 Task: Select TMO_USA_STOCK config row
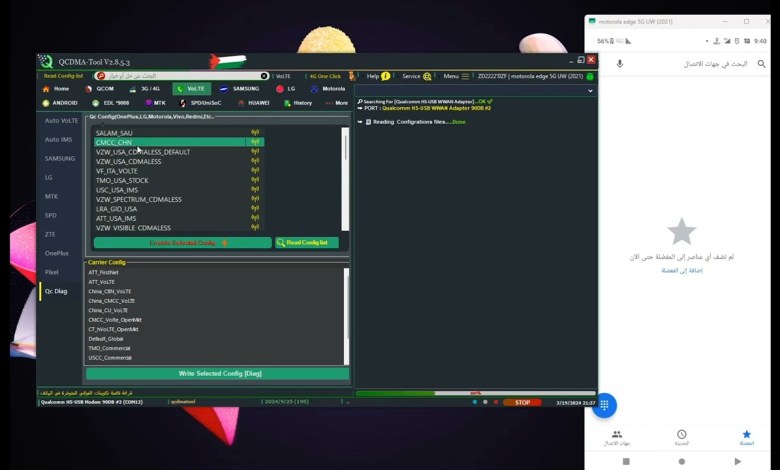point(179,181)
